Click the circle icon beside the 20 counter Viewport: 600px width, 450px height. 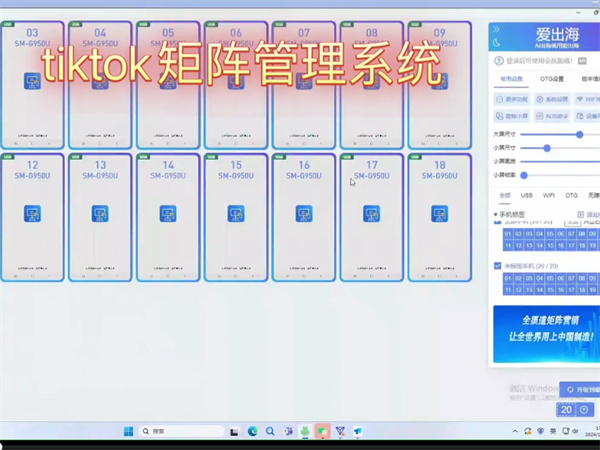pyautogui.click(x=584, y=410)
